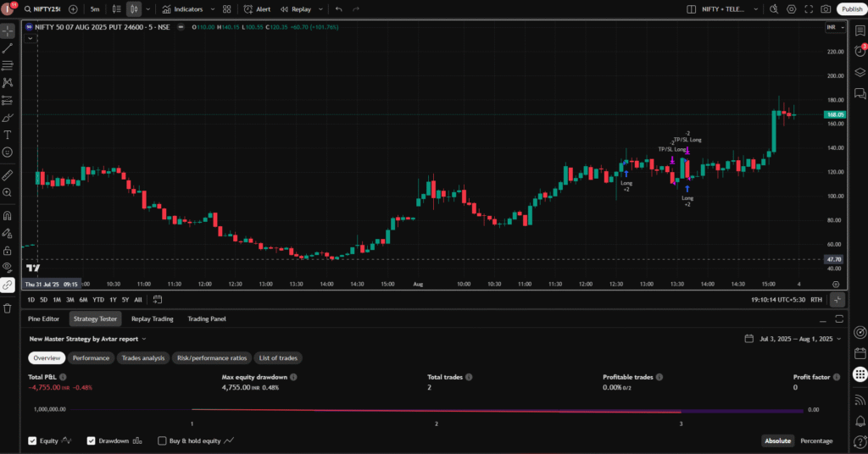Click the trash icon to remove drawings
The width and height of the screenshot is (868, 454).
pyautogui.click(x=8, y=307)
